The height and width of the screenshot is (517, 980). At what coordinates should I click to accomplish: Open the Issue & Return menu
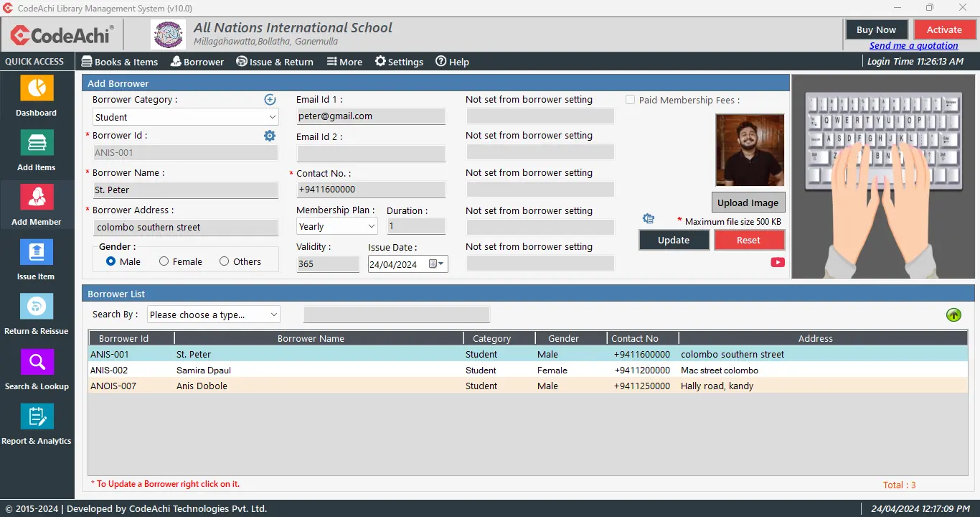275,62
